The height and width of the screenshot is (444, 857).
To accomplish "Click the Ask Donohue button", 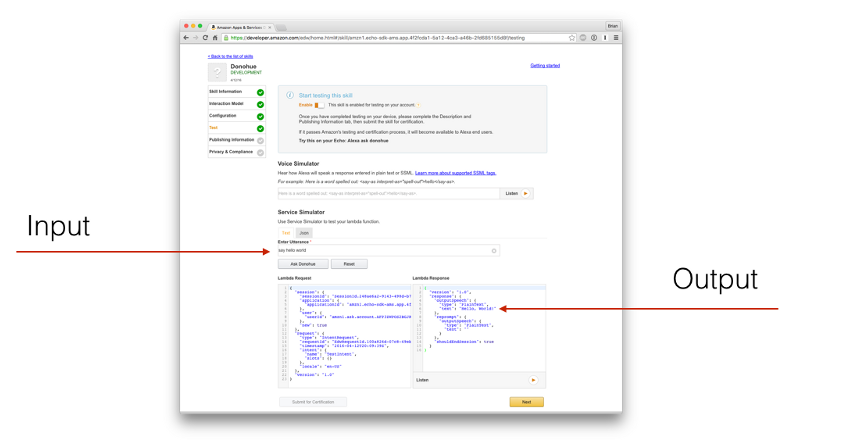I will click(x=303, y=264).
